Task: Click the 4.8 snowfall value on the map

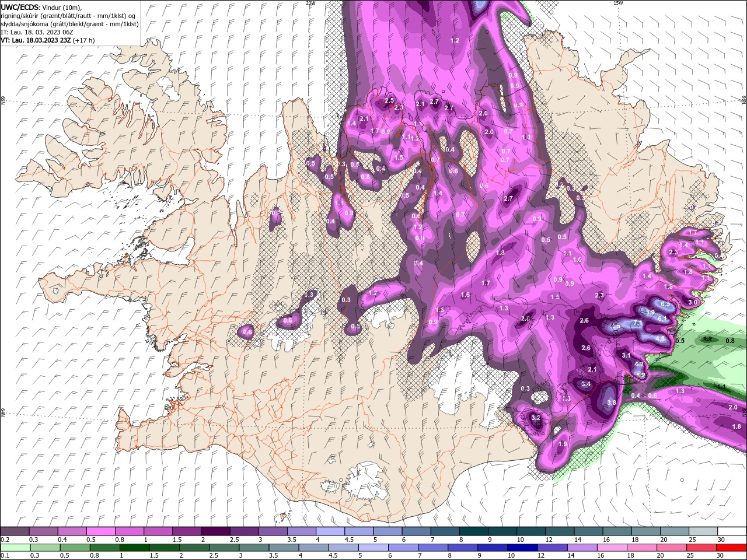Action: [660, 338]
